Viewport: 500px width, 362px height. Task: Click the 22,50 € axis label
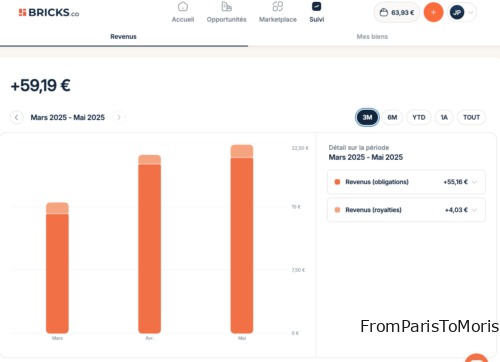(x=300, y=148)
